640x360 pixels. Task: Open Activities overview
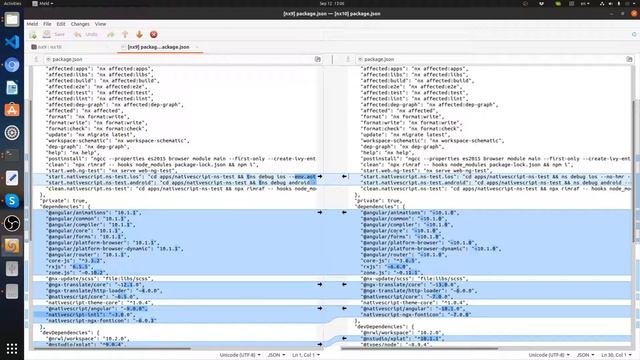coord(12,3)
